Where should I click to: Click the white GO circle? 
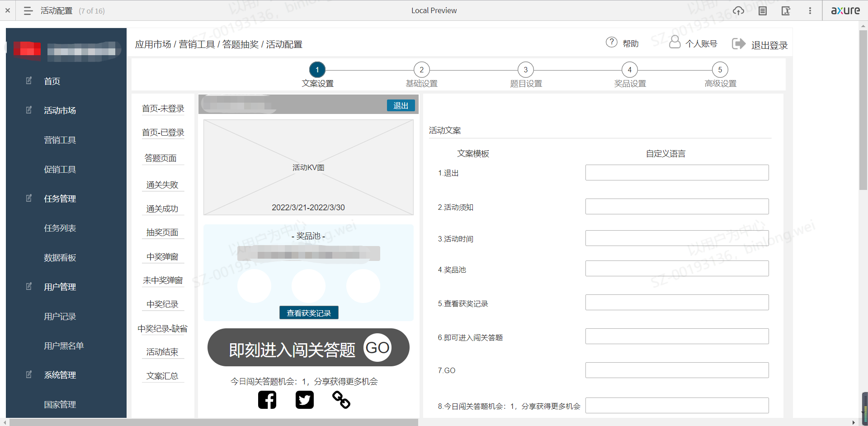377,348
